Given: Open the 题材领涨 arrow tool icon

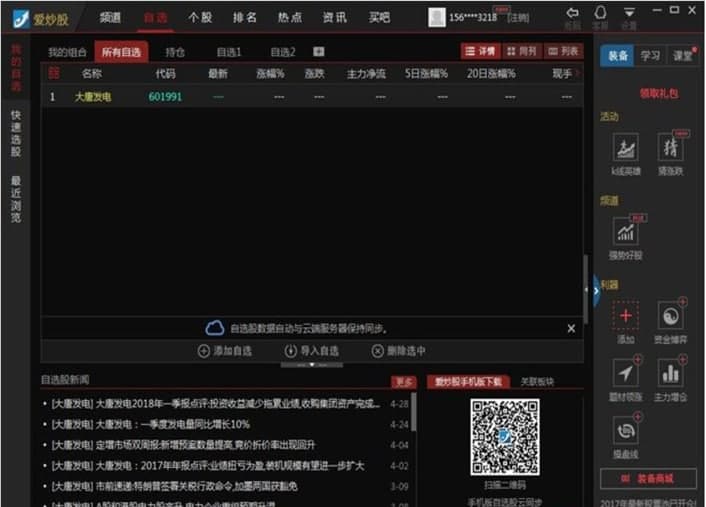Looking at the screenshot, I should [x=625, y=373].
